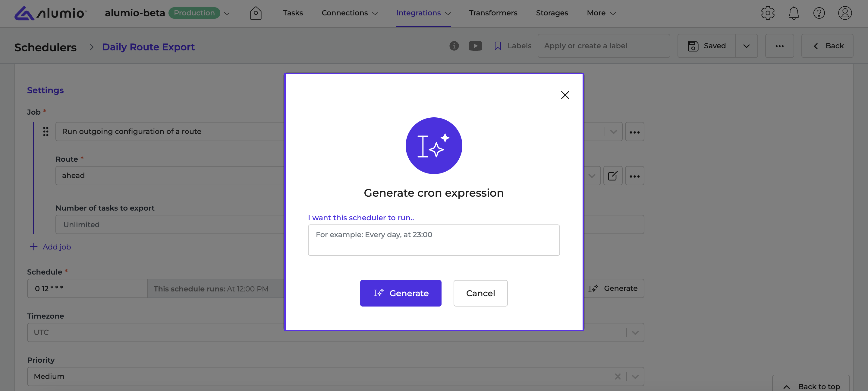Screen dimensions: 868x391
Task: Click the Back button
Action: point(827,46)
